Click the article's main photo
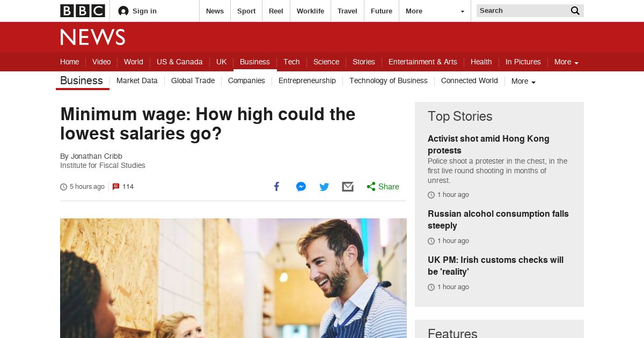Viewport: 644px width, 338px height. pyautogui.click(x=233, y=278)
